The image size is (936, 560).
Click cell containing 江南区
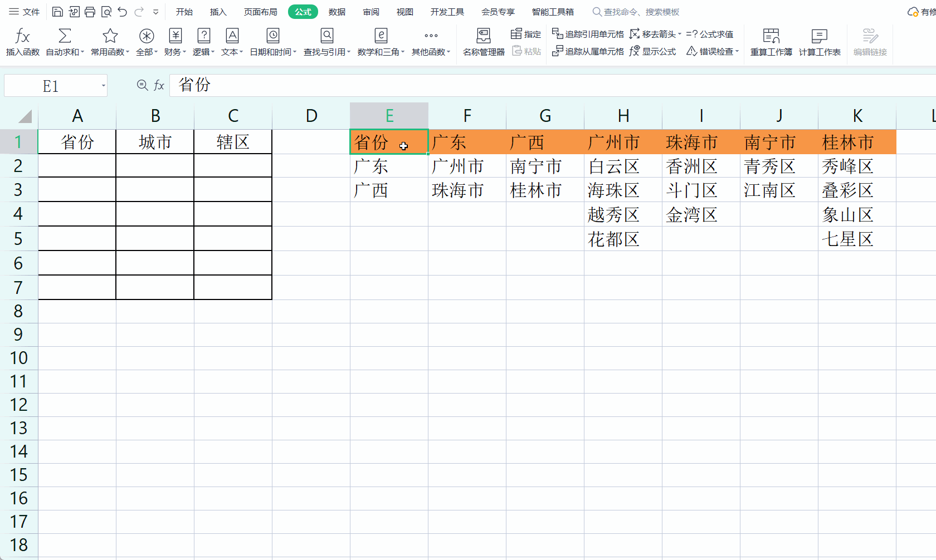tap(779, 190)
